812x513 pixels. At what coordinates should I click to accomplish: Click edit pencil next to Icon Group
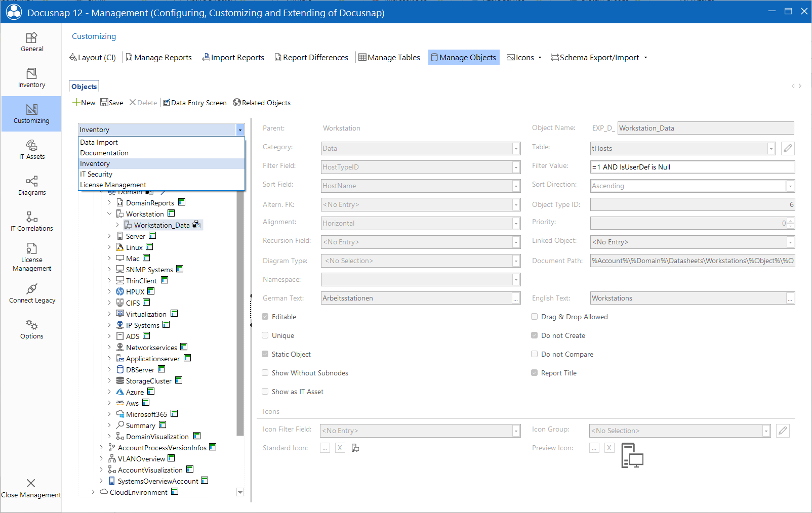point(783,431)
